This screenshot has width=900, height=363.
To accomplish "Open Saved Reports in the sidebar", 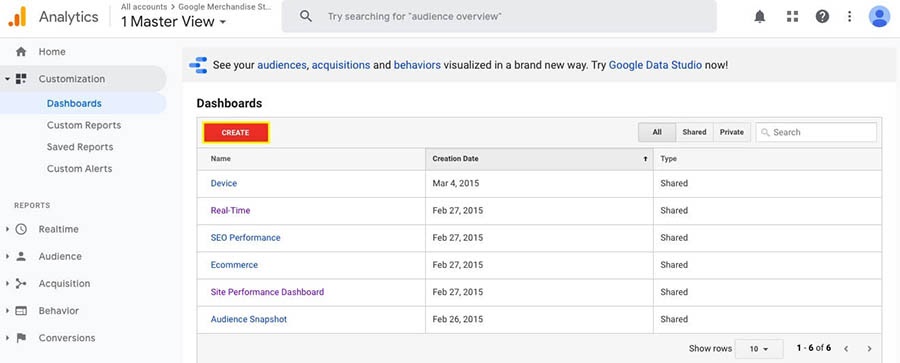I will [80, 147].
